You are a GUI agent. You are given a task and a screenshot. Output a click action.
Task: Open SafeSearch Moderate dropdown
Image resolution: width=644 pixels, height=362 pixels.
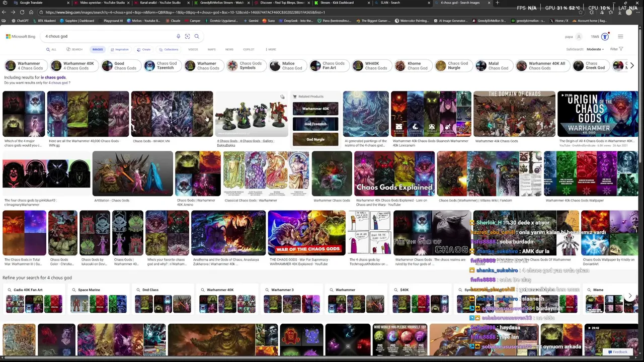(x=595, y=49)
